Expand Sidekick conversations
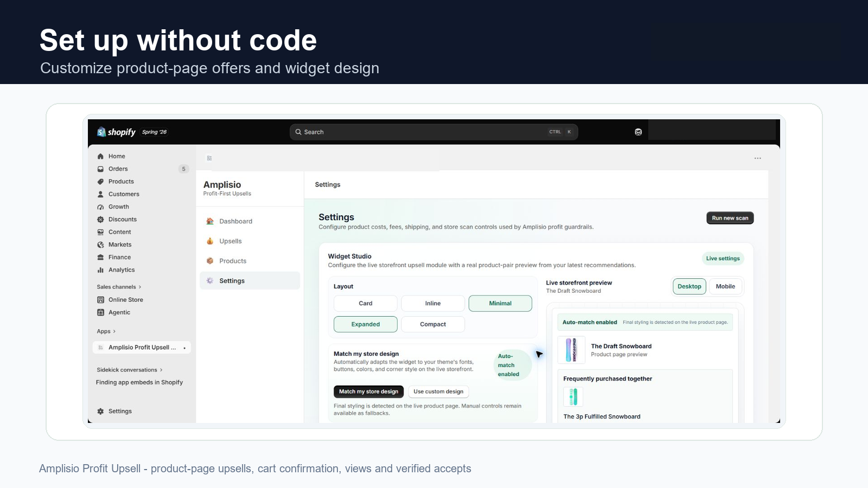Image resolution: width=868 pixels, height=488 pixels. coord(130,370)
